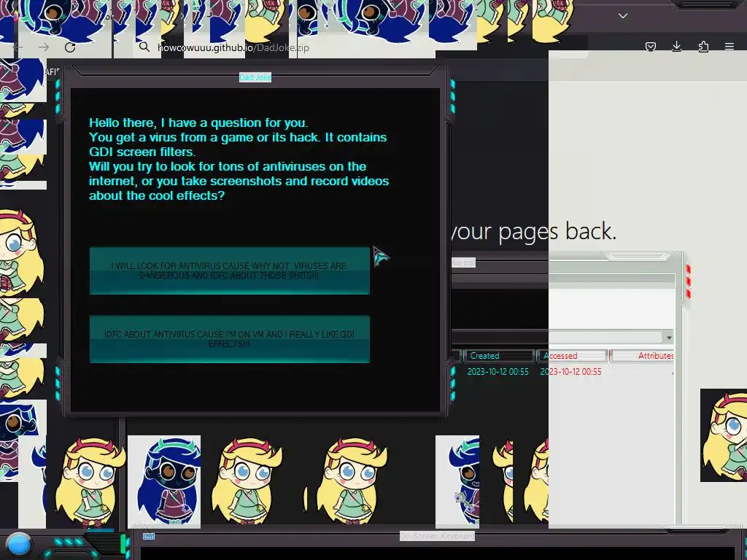Screen dimensions: 747x560
Task: Open the path dropdown arrow in the archive window
Action: [x=669, y=337]
